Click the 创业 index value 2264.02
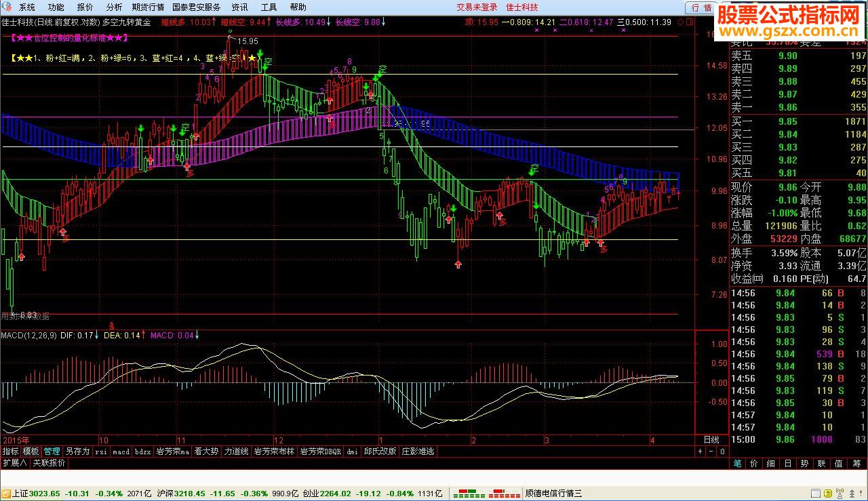Screen dimensions: 868x501 point(336,494)
